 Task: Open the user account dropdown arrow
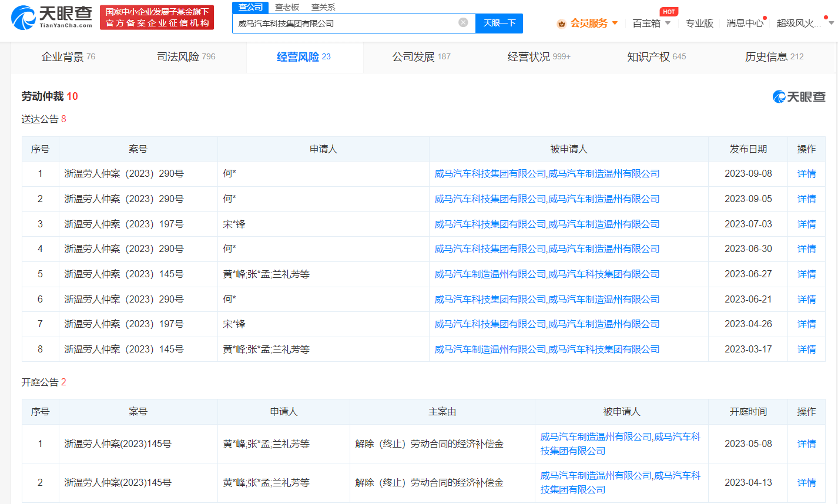[x=830, y=23]
